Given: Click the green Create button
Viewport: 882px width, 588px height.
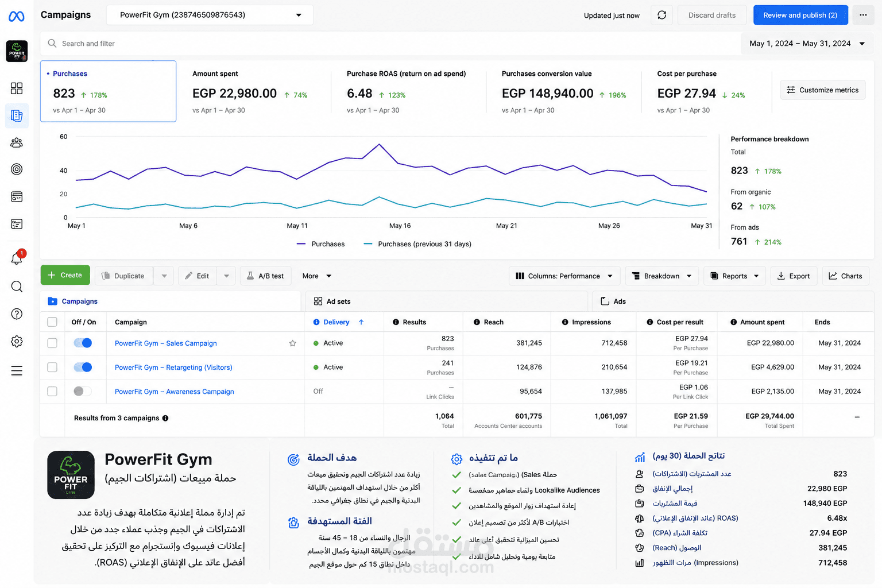Looking at the screenshot, I should coord(65,275).
